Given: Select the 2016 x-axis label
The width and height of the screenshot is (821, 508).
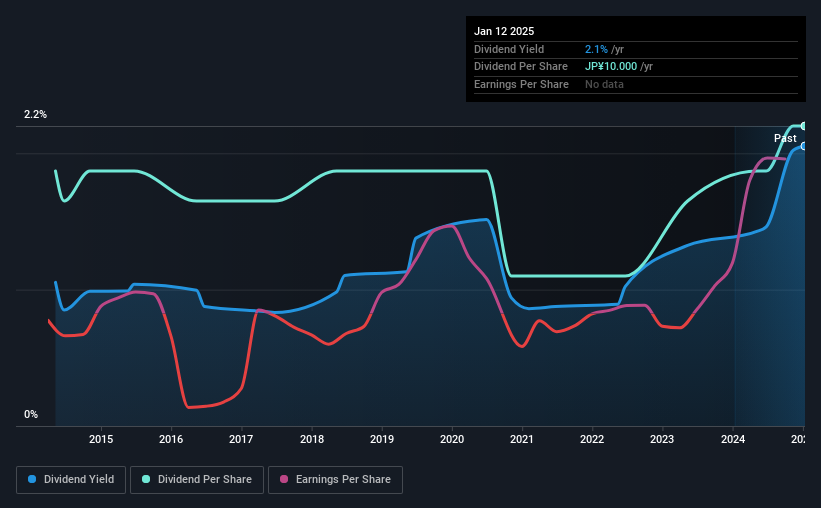Looking at the screenshot, I should click(x=171, y=439).
